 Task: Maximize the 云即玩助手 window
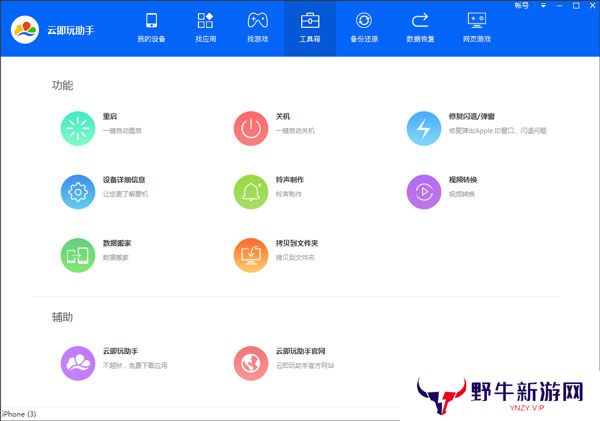point(576,6)
